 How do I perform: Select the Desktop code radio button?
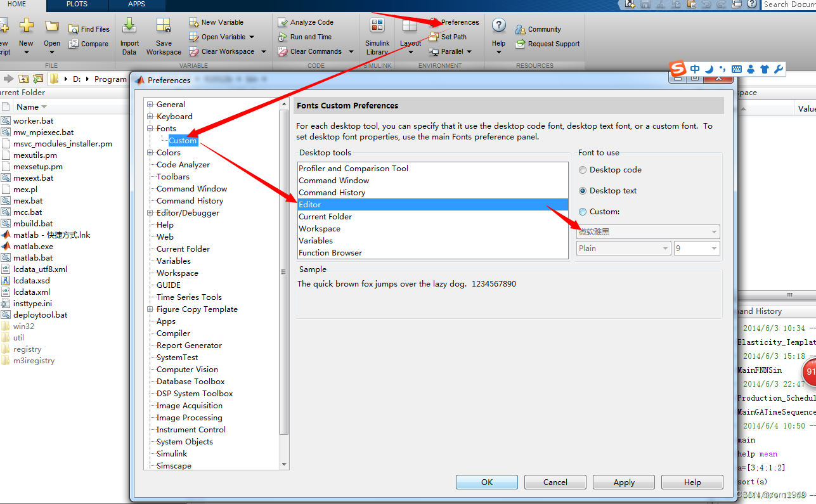click(x=583, y=170)
